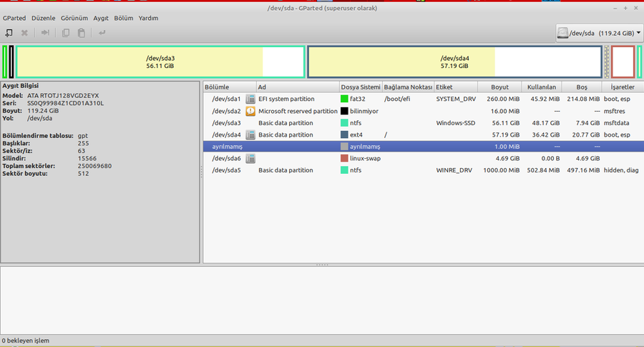Sort by the Bağlama Noktası column header

point(409,87)
